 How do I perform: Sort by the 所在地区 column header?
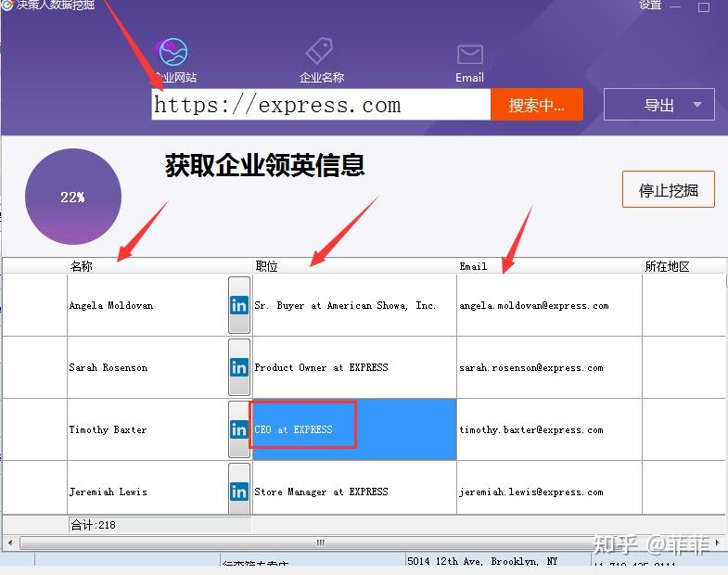pyautogui.click(x=683, y=266)
